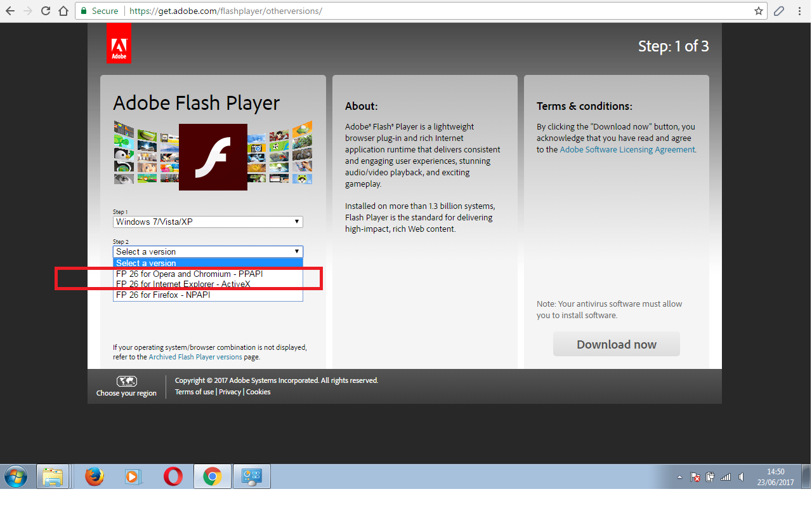Select FP 26 for Firefox - NPAPI
The image size is (812, 508).
point(208,295)
